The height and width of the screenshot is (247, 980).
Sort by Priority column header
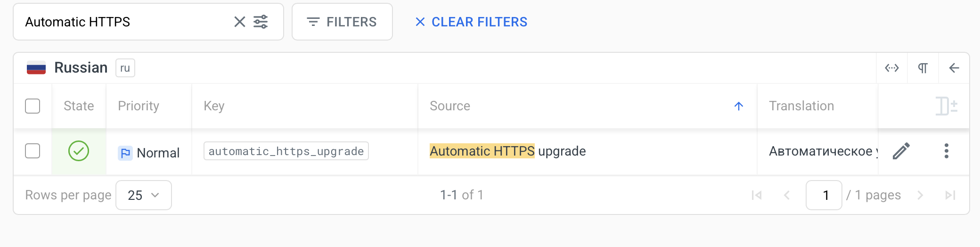tap(139, 106)
